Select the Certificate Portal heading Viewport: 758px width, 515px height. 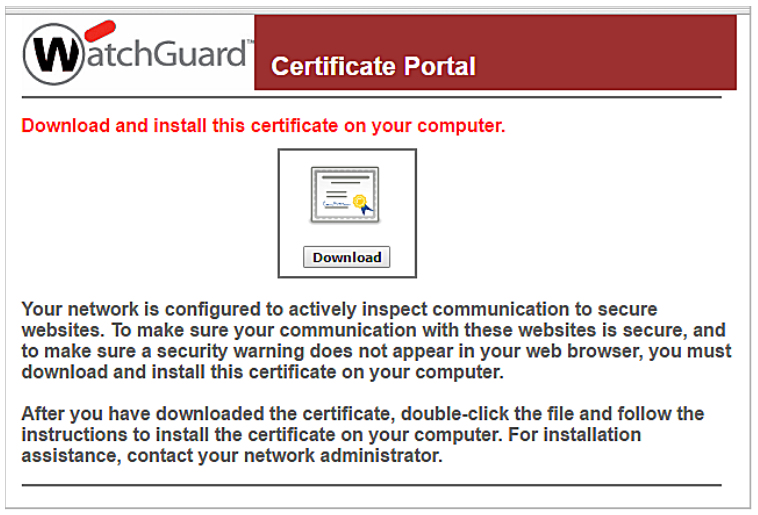[x=373, y=67]
